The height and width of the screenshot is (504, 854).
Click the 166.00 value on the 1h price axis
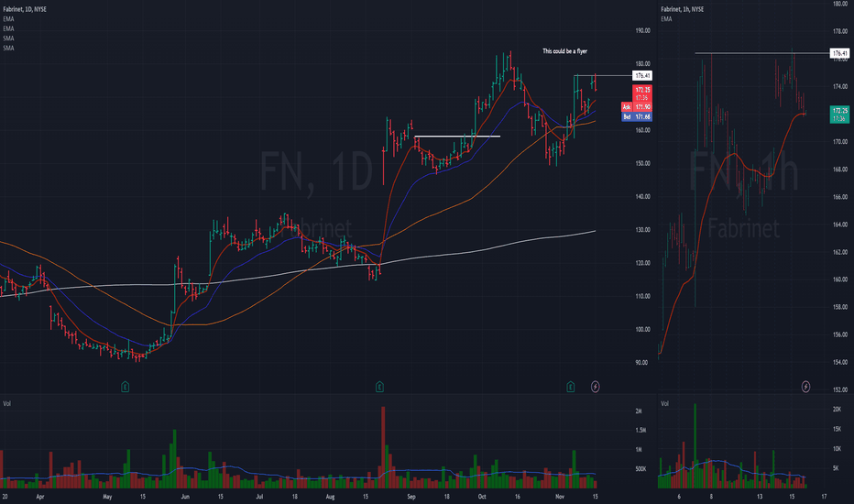pos(840,197)
